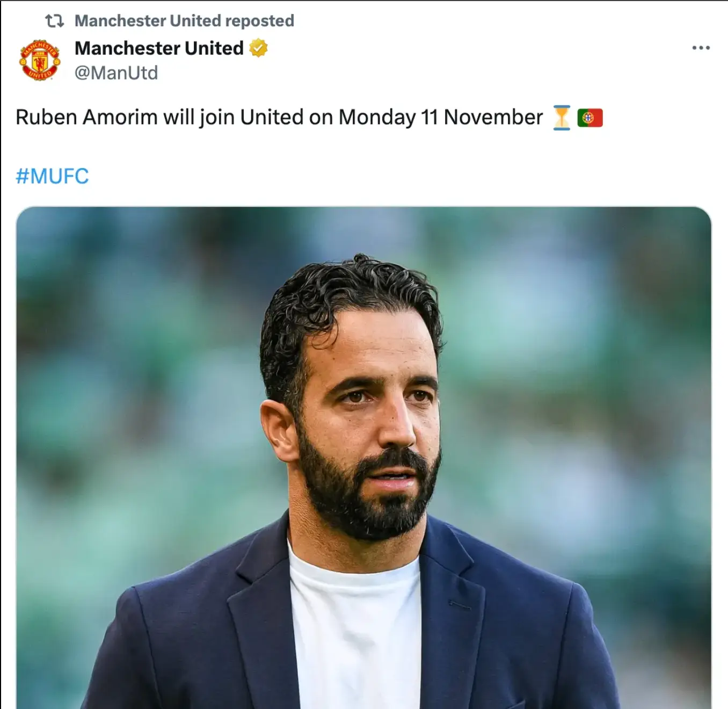Screen dimensions: 728x709
Task: Click the tweet text to open post
Action: coord(279,118)
